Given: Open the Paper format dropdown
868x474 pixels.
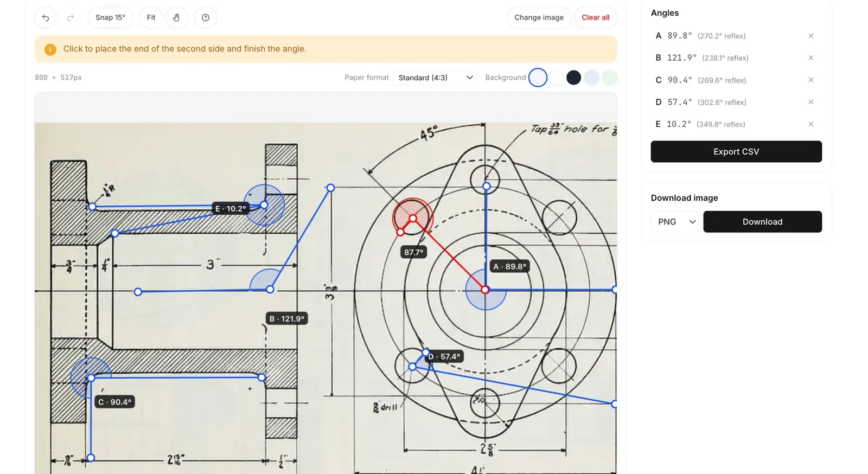Looking at the screenshot, I should point(436,78).
